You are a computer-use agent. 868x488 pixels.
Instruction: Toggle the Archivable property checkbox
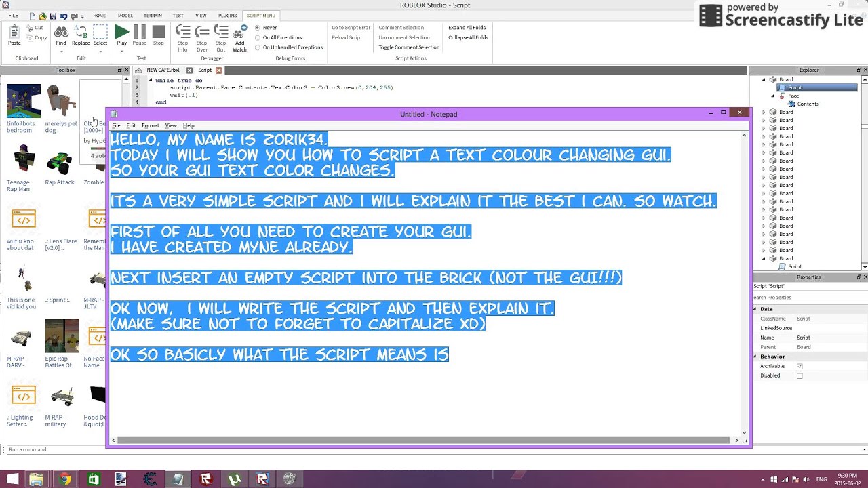800,366
